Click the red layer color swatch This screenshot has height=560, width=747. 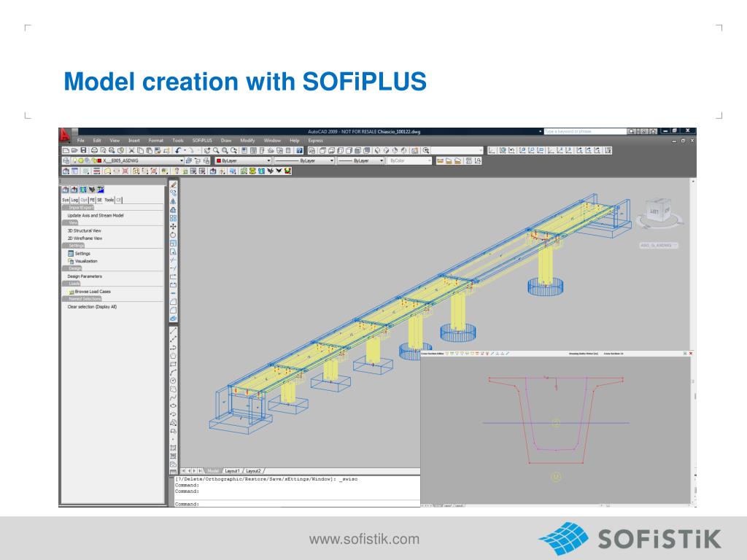(x=98, y=161)
